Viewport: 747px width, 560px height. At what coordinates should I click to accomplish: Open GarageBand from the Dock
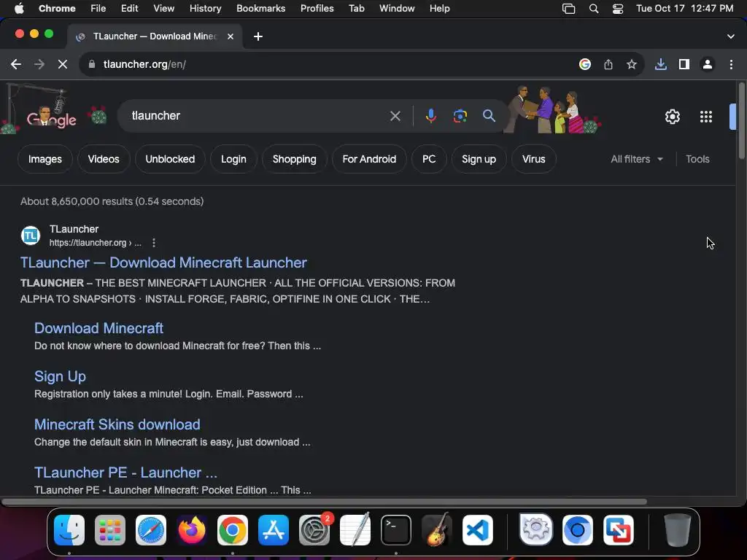coord(437,530)
